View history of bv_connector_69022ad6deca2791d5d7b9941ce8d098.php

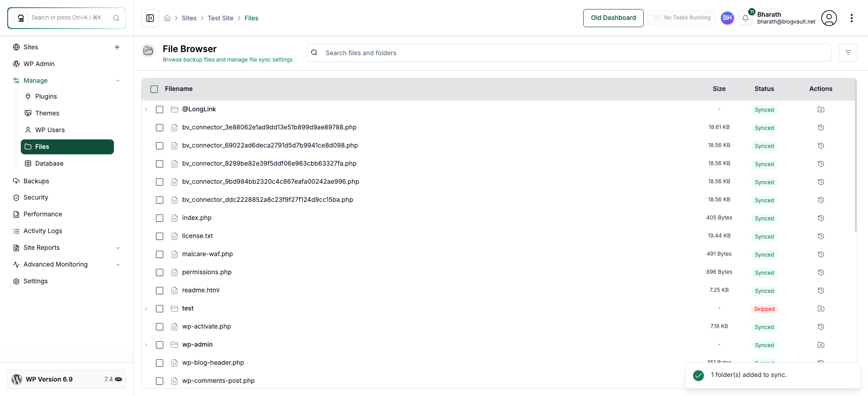821,146
